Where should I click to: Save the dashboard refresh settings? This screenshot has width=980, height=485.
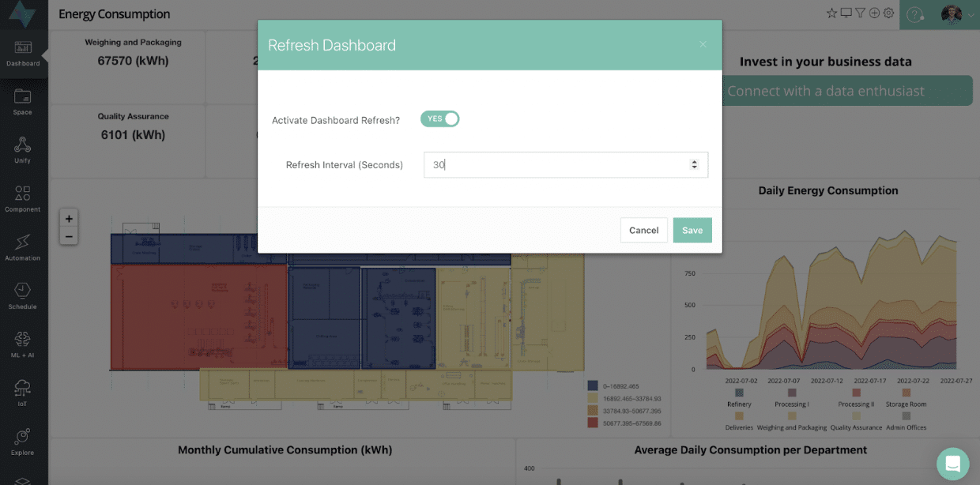point(692,230)
